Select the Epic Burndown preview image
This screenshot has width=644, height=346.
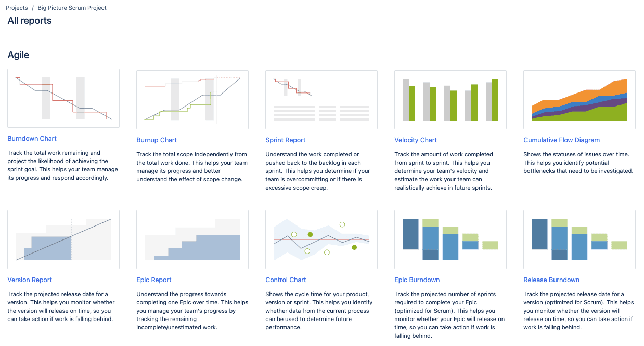pos(450,239)
